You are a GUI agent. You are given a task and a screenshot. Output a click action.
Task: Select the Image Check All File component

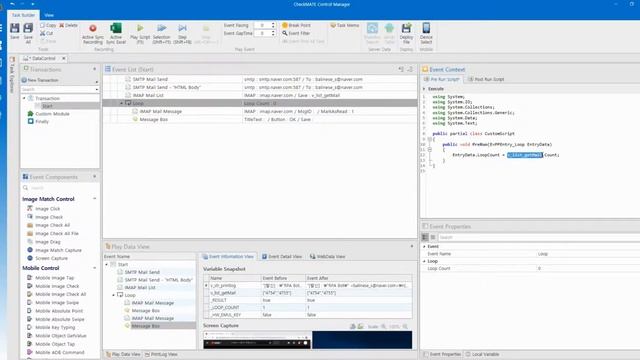(57, 233)
